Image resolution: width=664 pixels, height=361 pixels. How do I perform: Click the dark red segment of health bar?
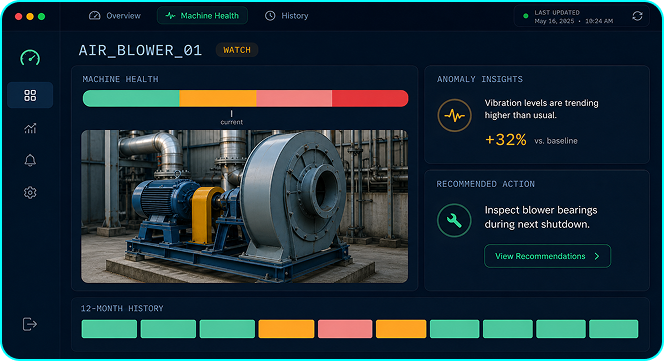(370, 98)
